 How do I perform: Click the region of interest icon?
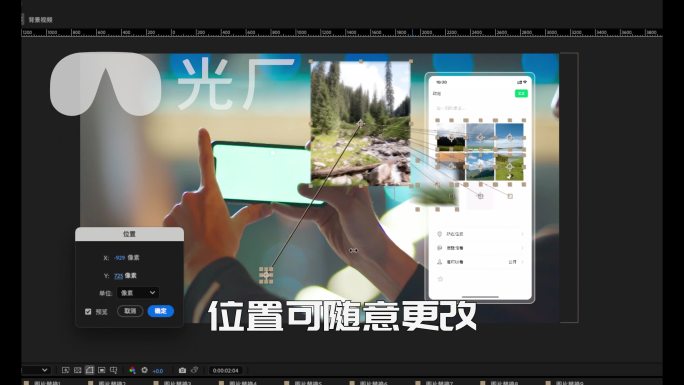coord(102,370)
